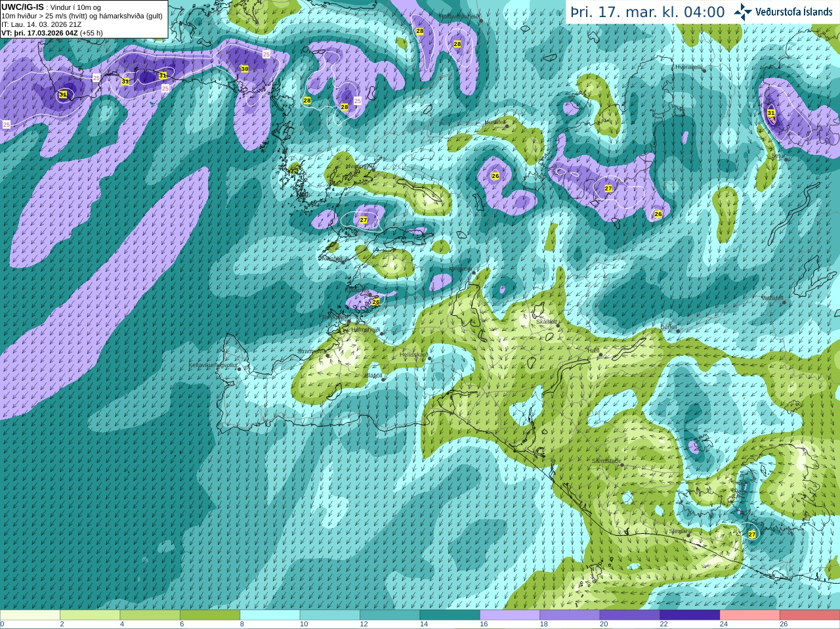840x629 pixels.
Task: Pick the 16–18 m/s lavender swatch
Action: tap(510, 615)
